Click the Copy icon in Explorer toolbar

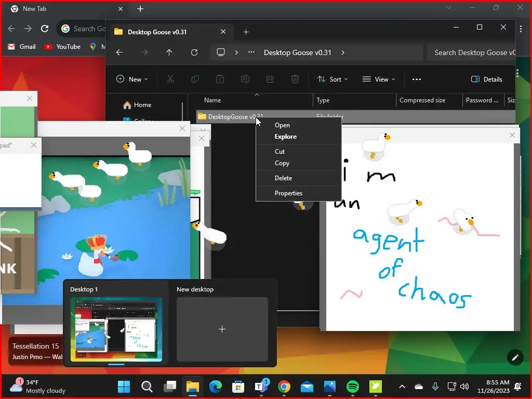[x=195, y=79]
